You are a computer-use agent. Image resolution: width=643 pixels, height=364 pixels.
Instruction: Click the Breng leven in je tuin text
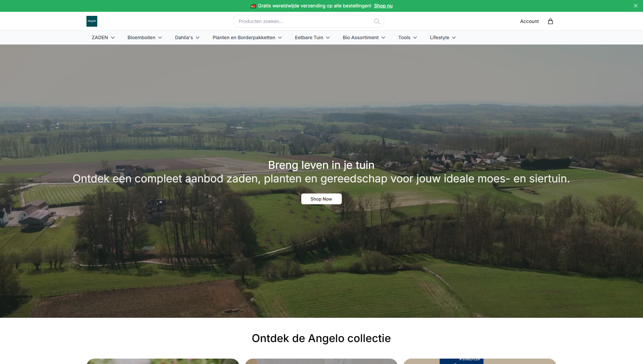point(321,165)
